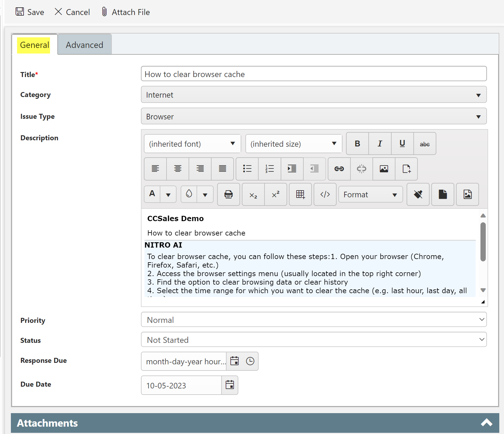Switch to the Advanced tab

(x=84, y=45)
